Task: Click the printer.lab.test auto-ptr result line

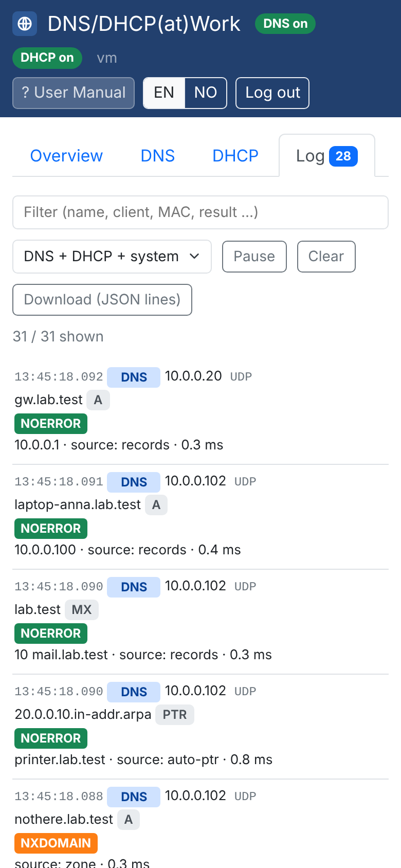Action: (x=144, y=760)
